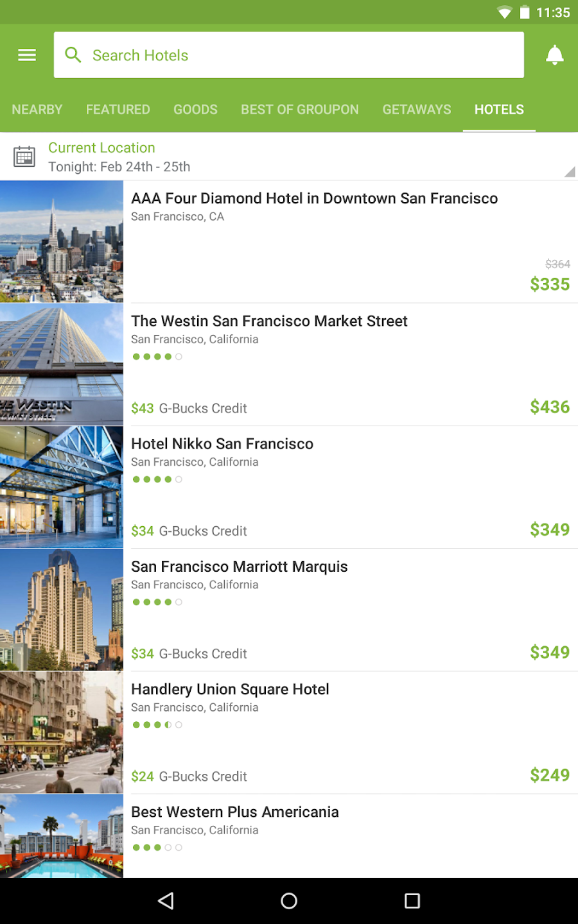Click the $335 price on AAA hotel

550,284
